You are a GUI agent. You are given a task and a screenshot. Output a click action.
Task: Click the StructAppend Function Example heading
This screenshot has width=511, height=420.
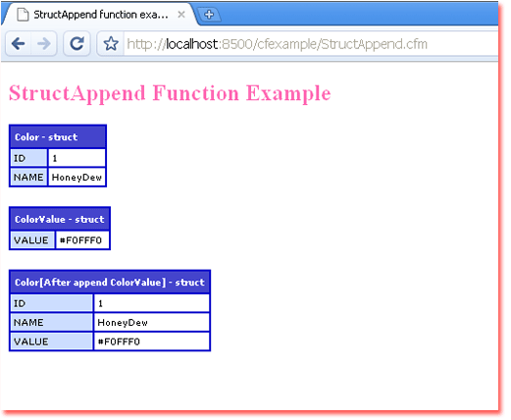click(x=170, y=93)
